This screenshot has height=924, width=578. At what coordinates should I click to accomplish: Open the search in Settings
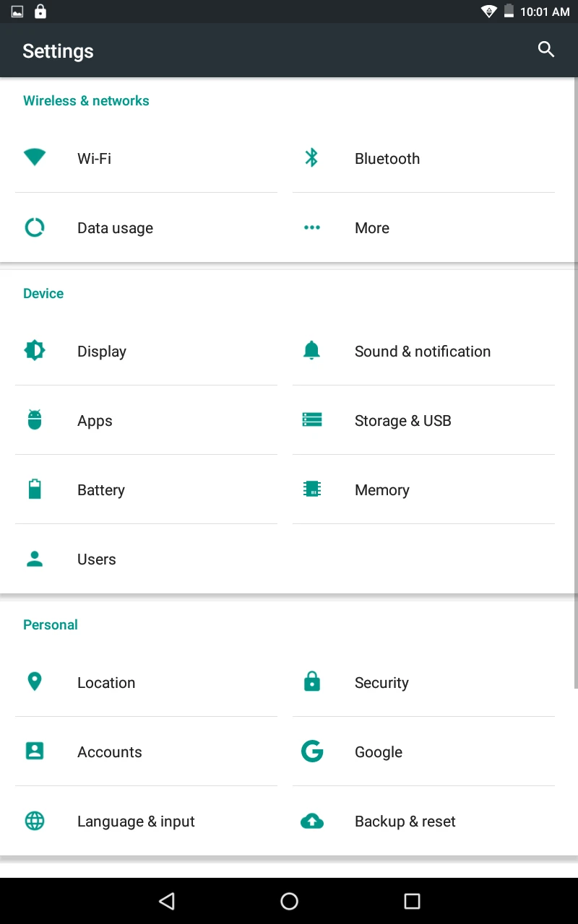pyautogui.click(x=546, y=50)
